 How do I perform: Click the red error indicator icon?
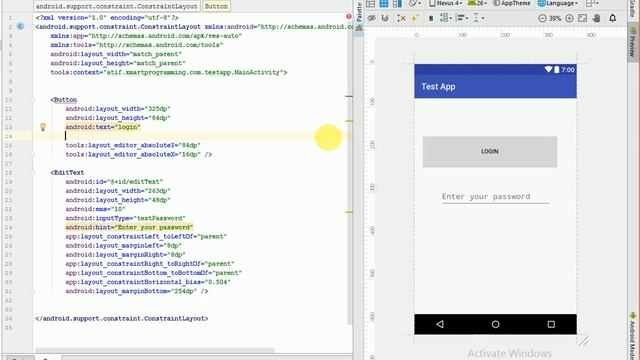click(x=349, y=17)
